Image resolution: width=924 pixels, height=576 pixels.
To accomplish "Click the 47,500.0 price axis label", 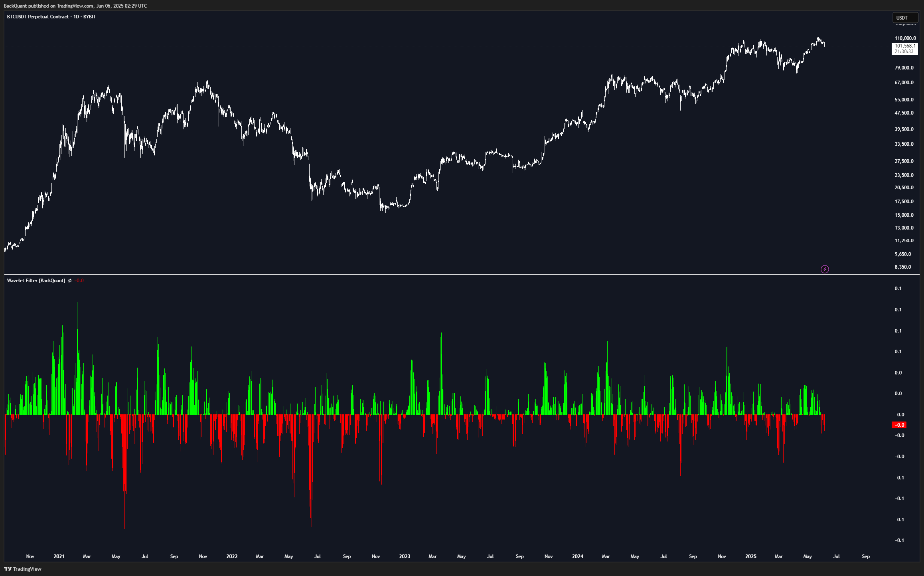I will point(904,113).
